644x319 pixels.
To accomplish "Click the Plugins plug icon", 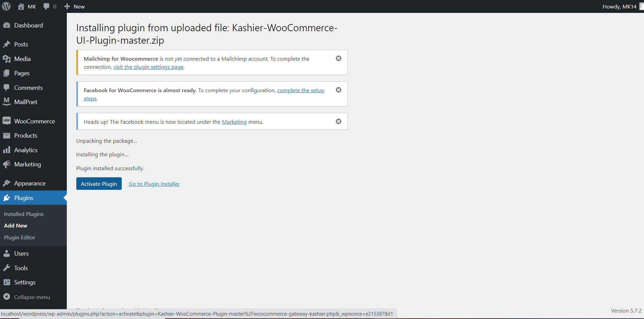I will pos(7,198).
